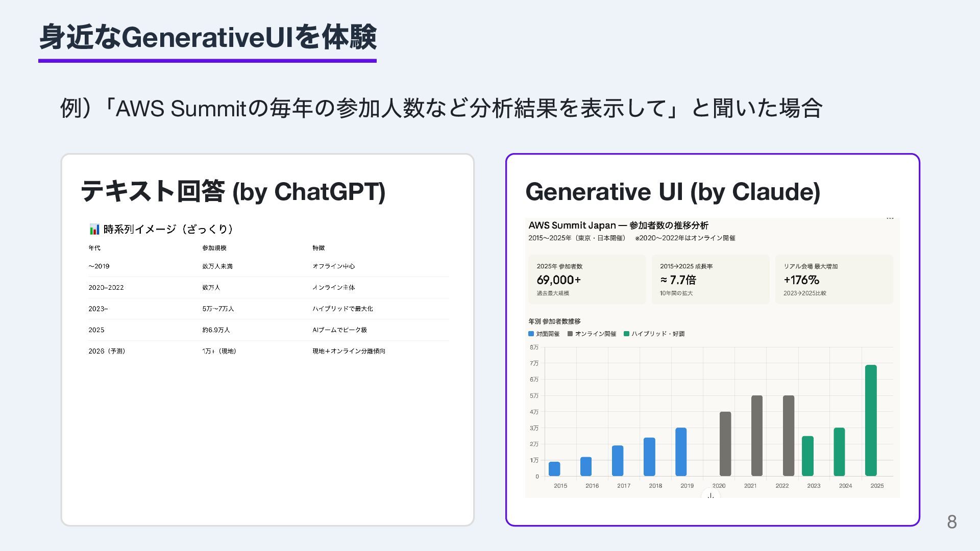Click the slide page number 8
The image size is (980, 551).
[x=951, y=521]
